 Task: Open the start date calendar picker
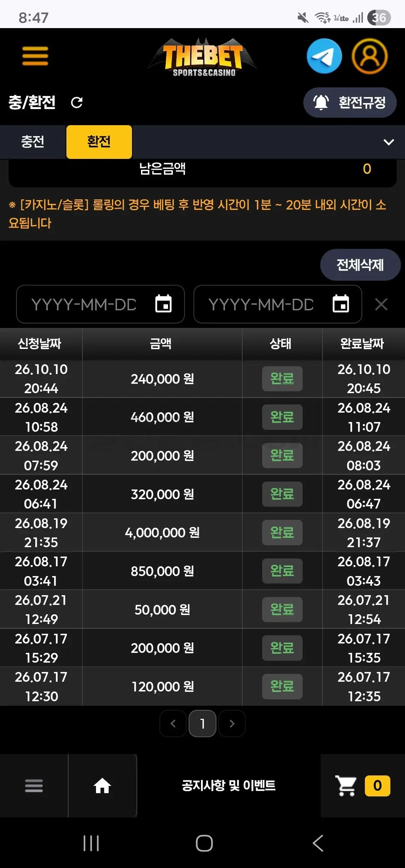point(163,304)
